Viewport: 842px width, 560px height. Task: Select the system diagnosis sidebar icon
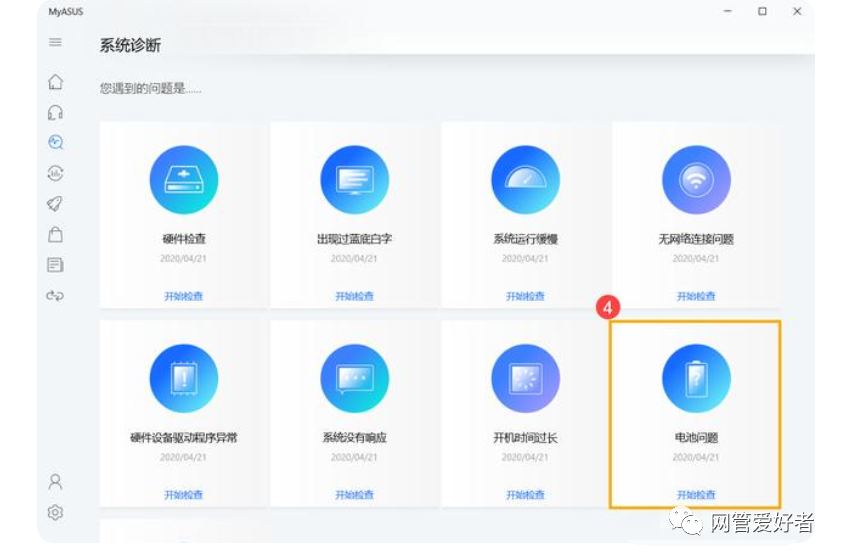[55, 142]
